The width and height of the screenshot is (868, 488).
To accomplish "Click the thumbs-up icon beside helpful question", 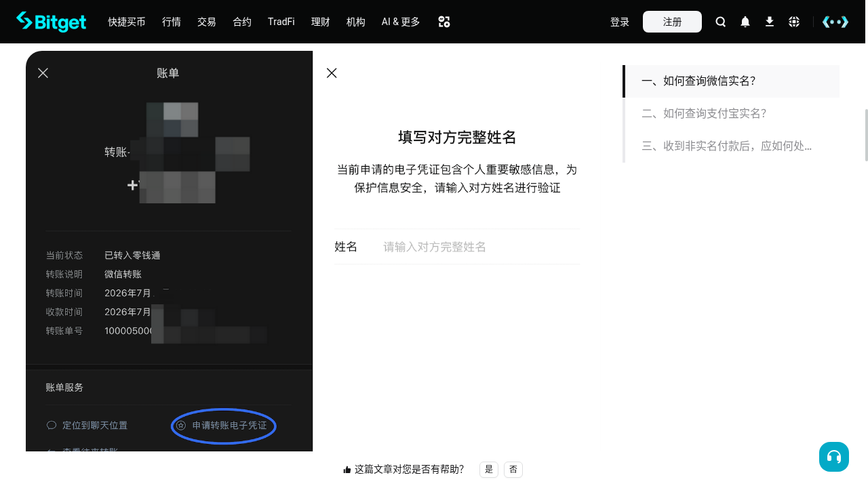I will click(347, 469).
